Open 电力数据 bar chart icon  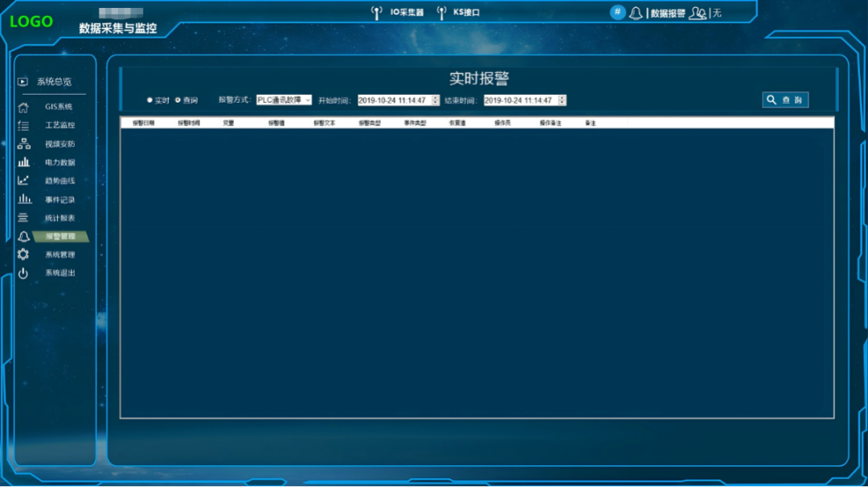(x=23, y=162)
